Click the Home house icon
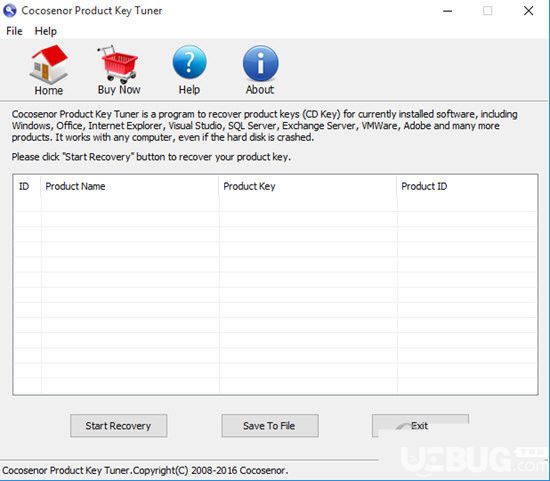This screenshot has width=550, height=481. pyautogui.click(x=49, y=65)
